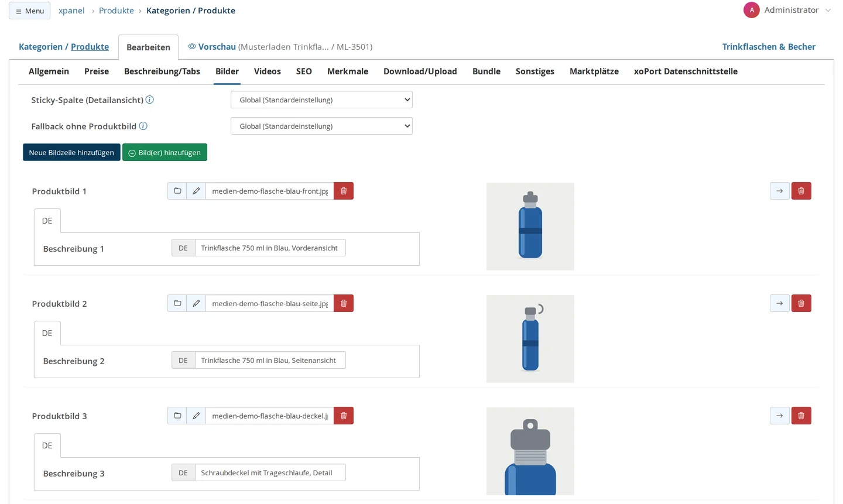Open underlined Produkte link in tab bar
The width and height of the screenshot is (843, 504).
pos(90,47)
